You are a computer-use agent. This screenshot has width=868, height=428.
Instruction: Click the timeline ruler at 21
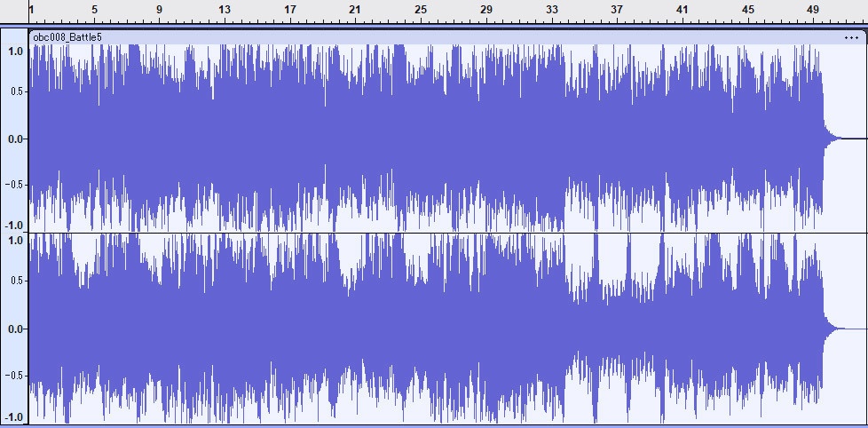[355, 10]
